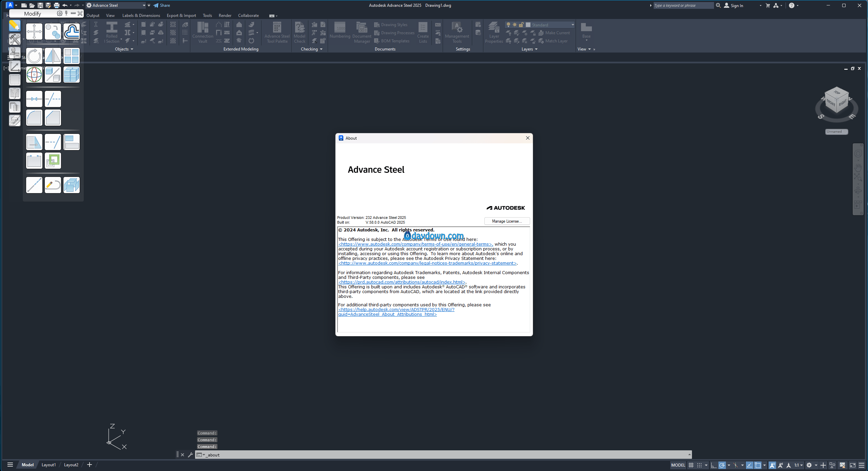Select the 3D Rotate gizmo tool
The height and width of the screenshot is (471, 868).
tap(34, 75)
